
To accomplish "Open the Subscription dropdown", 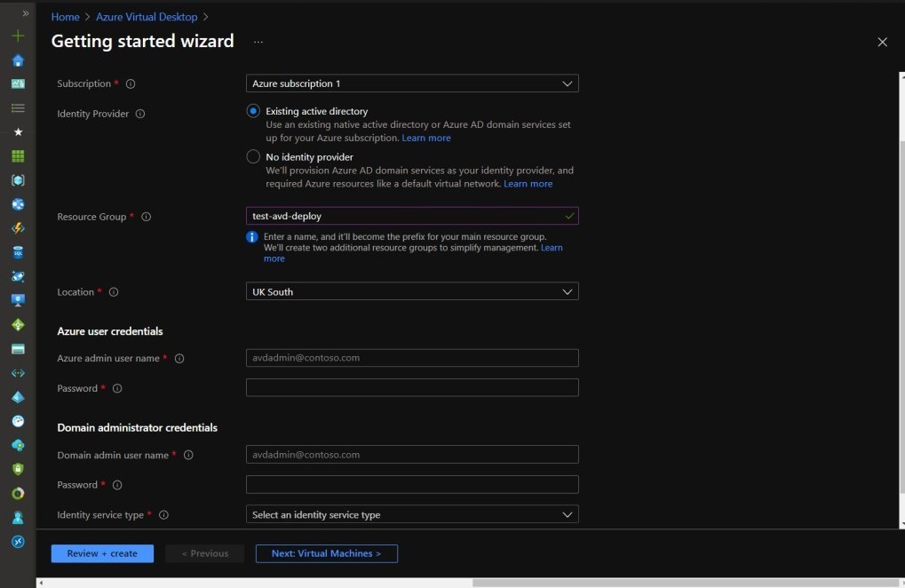I will (x=412, y=83).
